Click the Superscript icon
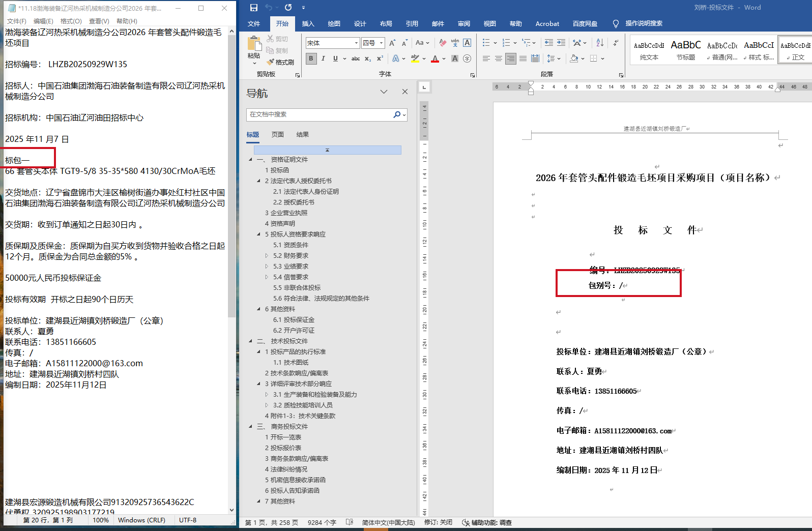The height and width of the screenshot is (531, 812). coord(380,58)
